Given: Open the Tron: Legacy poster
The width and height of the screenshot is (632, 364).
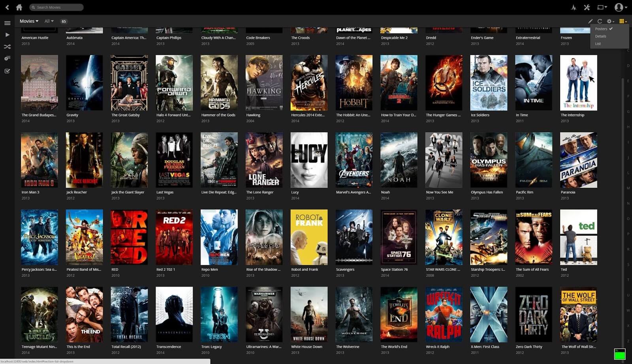Looking at the screenshot, I should point(219,314).
